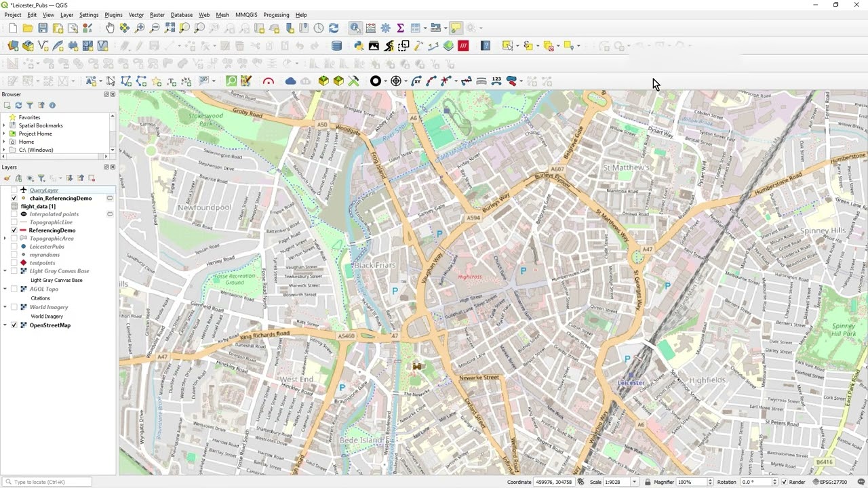Open the Project menu
The image size is (868, 488).
coord(13,15)
